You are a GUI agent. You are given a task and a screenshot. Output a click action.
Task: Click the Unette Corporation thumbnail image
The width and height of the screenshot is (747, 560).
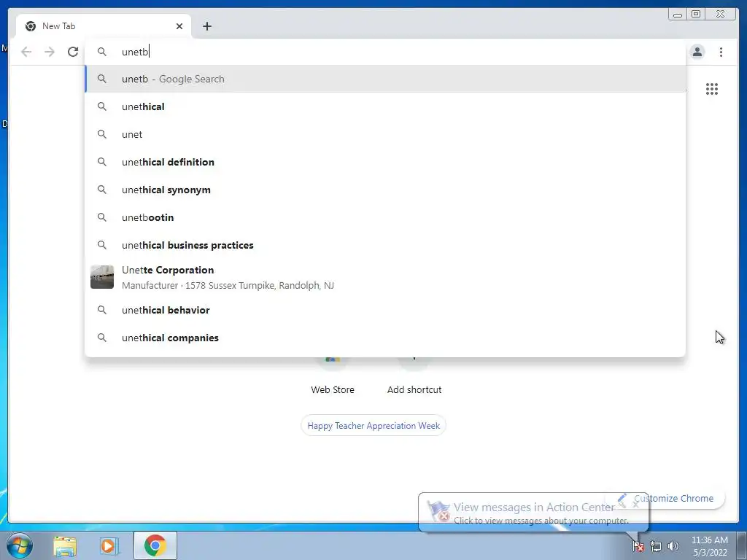pos(102,277)
